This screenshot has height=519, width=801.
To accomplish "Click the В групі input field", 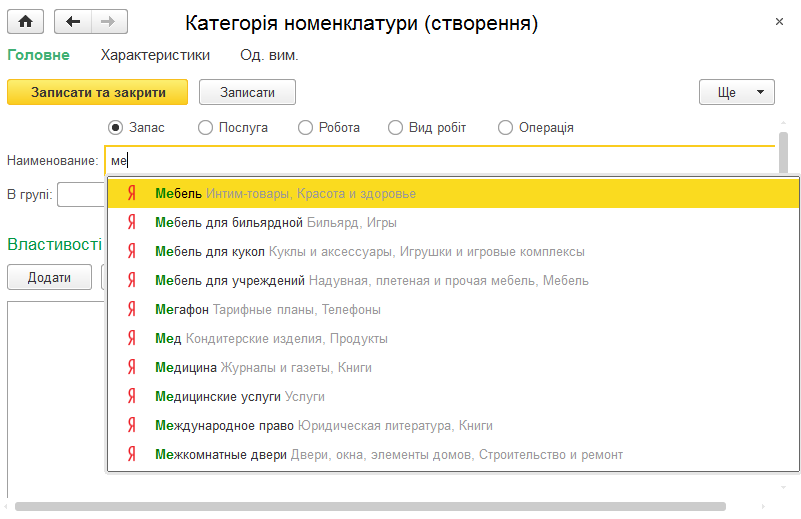I will pos(81,195).
